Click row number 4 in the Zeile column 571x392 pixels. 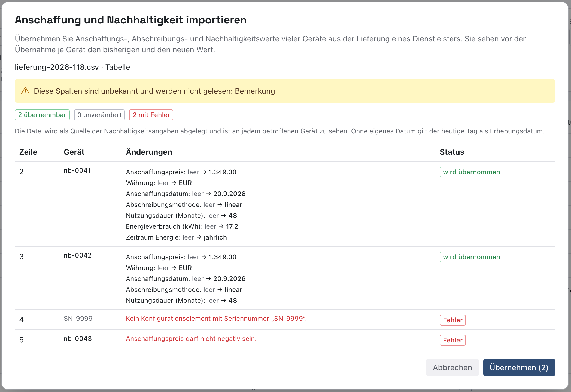(x=22, y=320)
